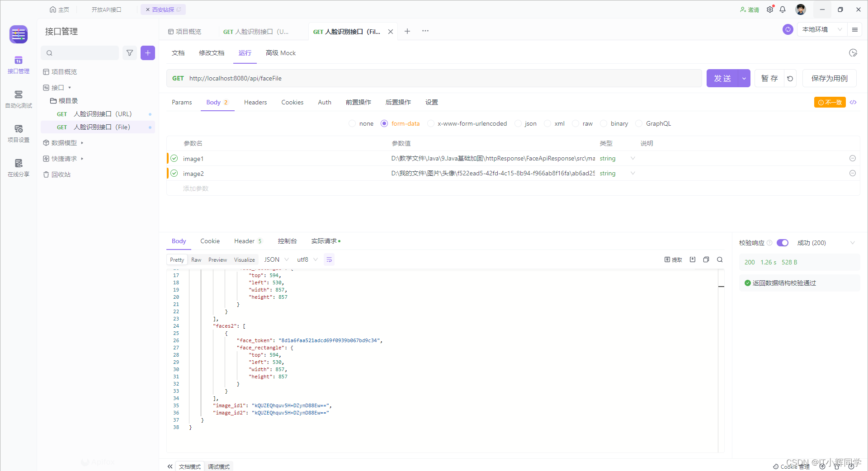The width and height of the screenshot is (868, 471).
Task: Close the 人脸识别接口 (File) tab
Action: point(391,32)
